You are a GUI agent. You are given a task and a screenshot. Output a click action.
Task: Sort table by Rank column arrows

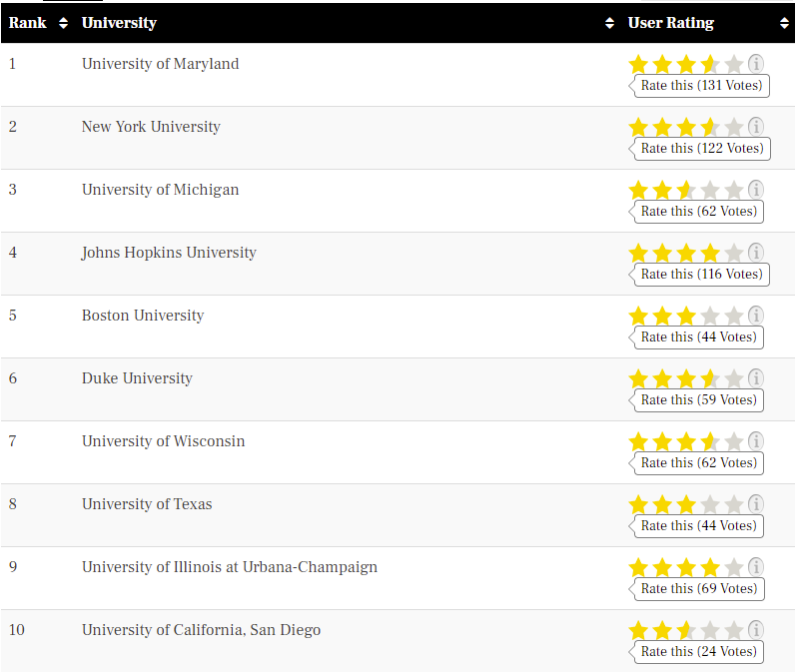coord(63,23)
